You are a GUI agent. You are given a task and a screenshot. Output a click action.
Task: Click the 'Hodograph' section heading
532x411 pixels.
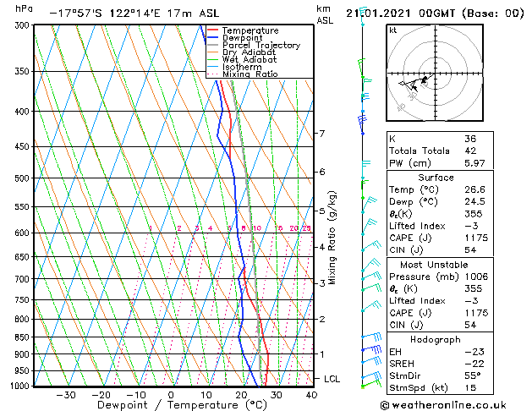click(436, 340)
